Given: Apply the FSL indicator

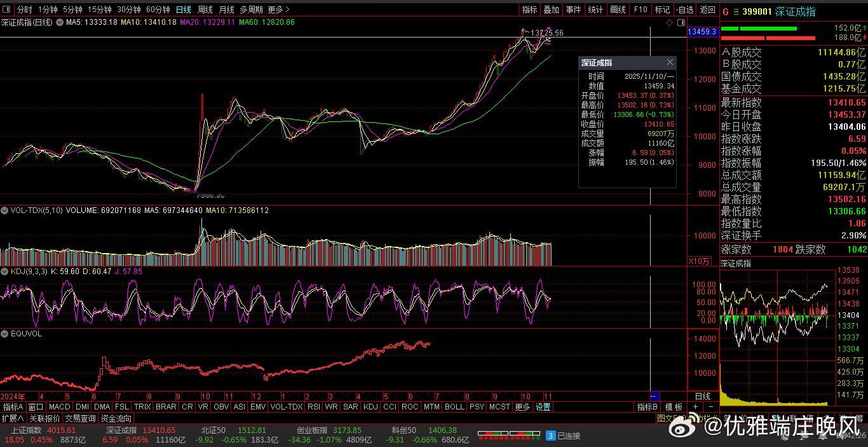Looking at the screenshot, I should (x=122, y=407).
